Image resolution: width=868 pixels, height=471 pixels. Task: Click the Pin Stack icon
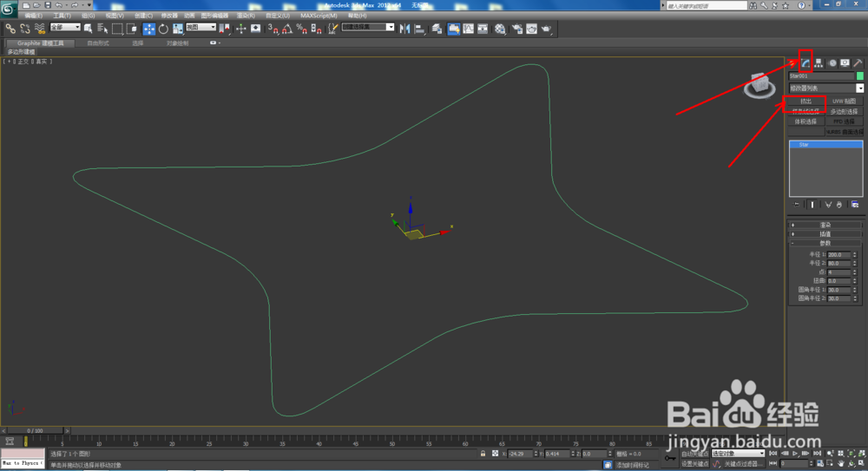click(x=797, y=205)
